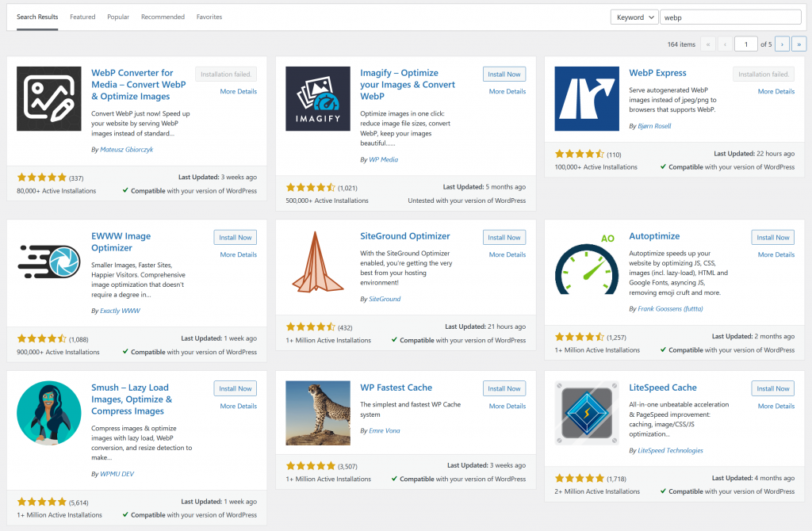Install the Smush plugin
812x531 pixels.
point(235,388)
